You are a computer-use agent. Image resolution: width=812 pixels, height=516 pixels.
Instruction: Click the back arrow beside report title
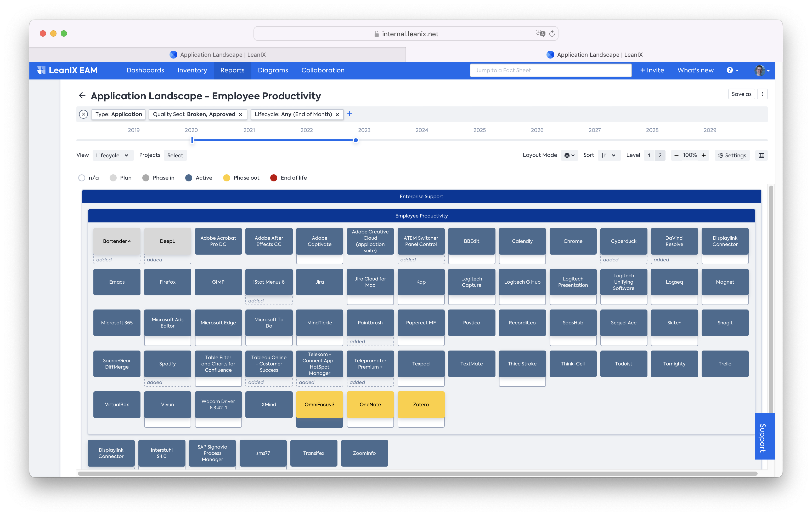[x=82, y=96]
